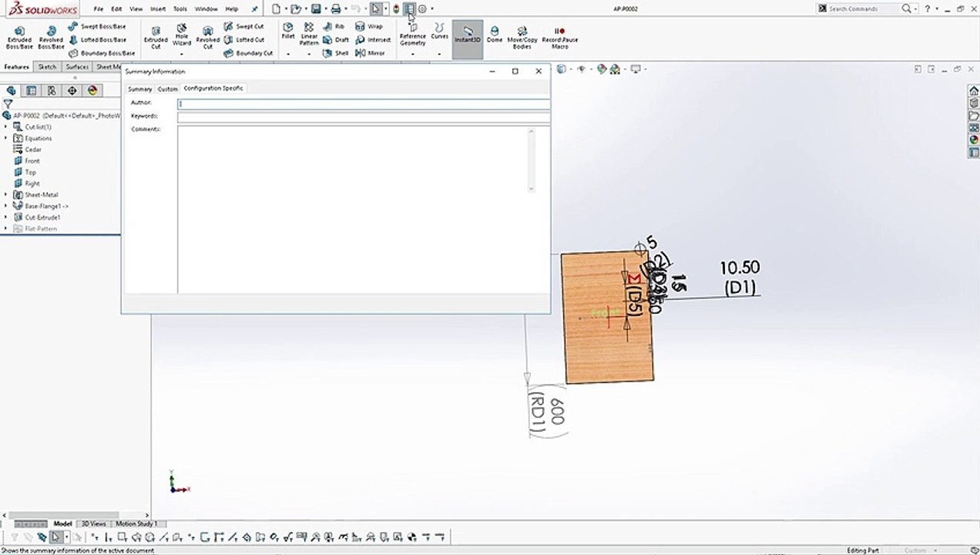Switch to the Custom tab in dialog
The width and height of the screenshot is (980, 555).
167,89
